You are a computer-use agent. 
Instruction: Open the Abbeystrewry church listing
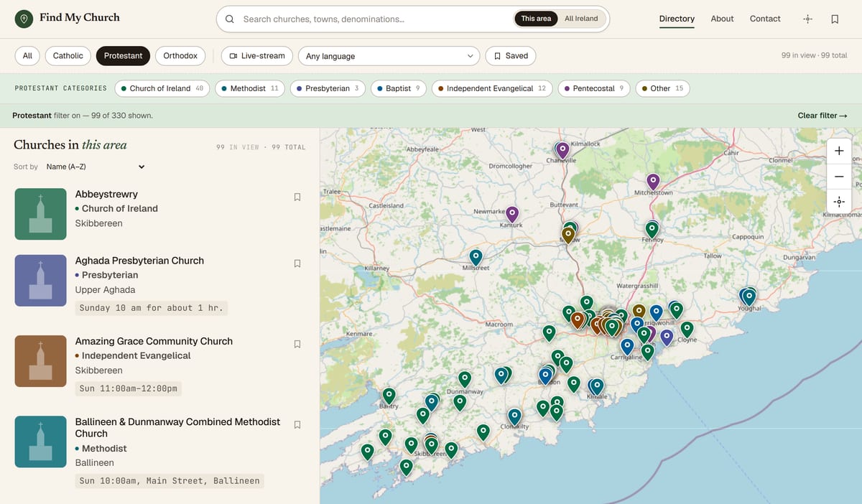[x=106, y=194]
